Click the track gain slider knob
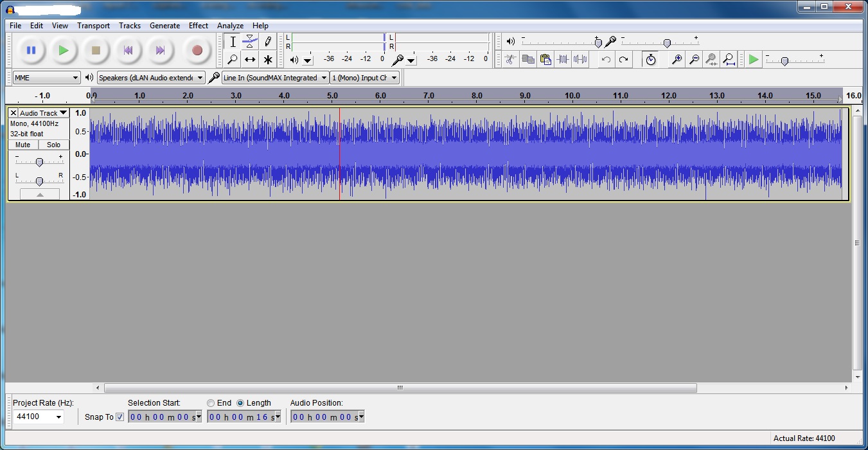This screenshot has height=450, width=868. (39, 162)
